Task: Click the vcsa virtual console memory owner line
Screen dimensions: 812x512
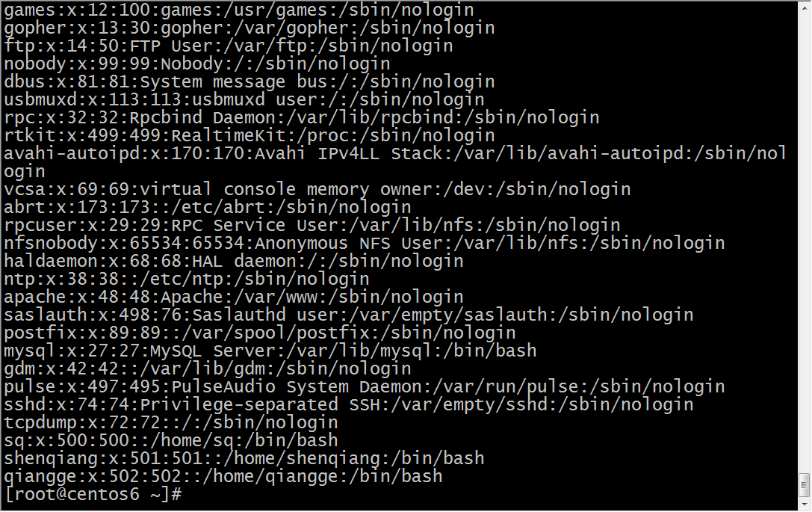Action: tap(317, 189)
